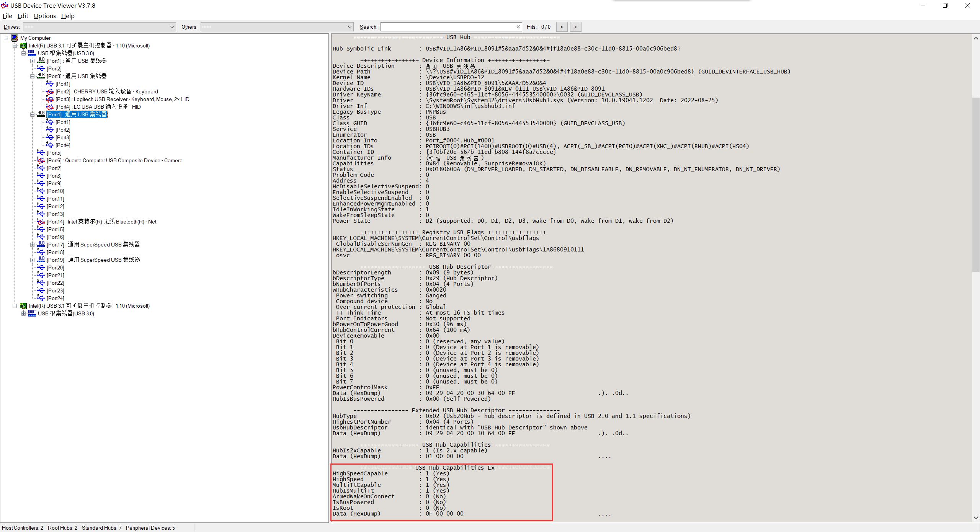Click the Logitech USB Receiver device icon
Screen dimensions: 980x532
pyautogui.click(x=50, y=99)
